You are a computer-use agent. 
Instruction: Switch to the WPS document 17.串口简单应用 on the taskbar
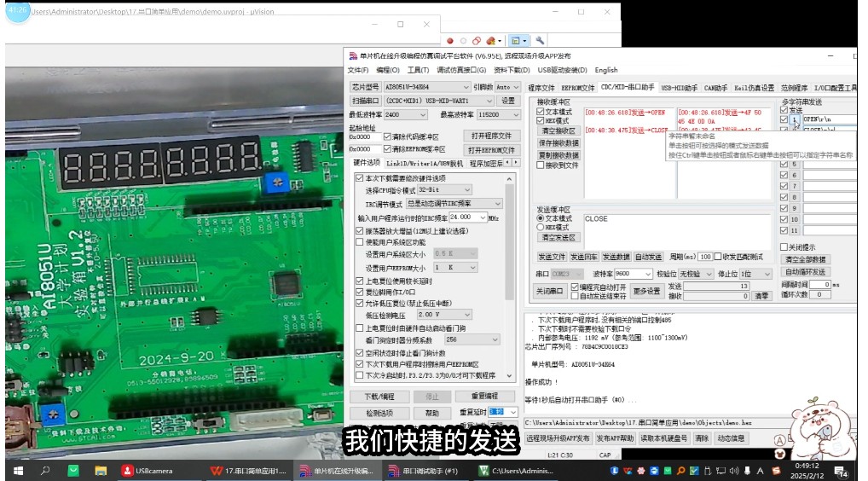pos(249,471)
